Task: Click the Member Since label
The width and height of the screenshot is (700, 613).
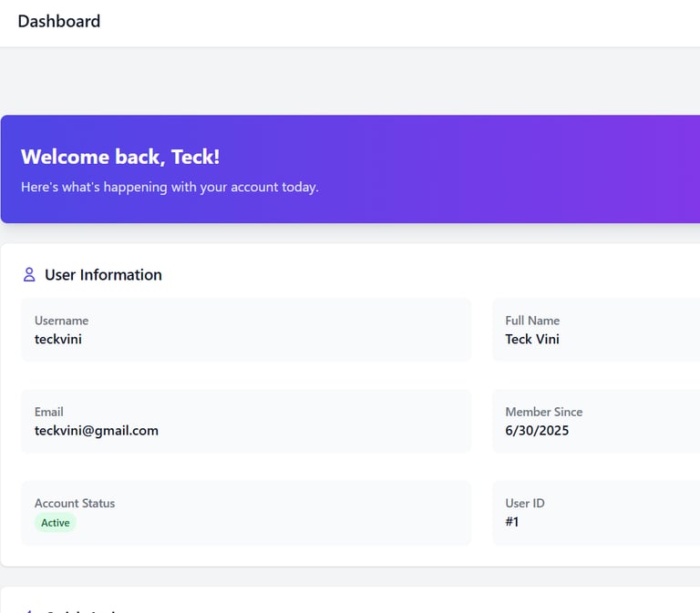Action: (x=544, y=412)
